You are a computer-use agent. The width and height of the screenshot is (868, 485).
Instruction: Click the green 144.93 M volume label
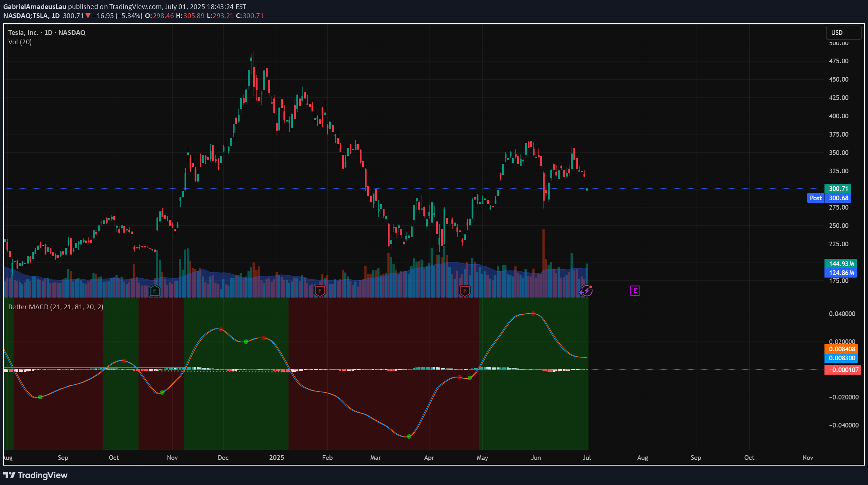click(x=841, y=264)
